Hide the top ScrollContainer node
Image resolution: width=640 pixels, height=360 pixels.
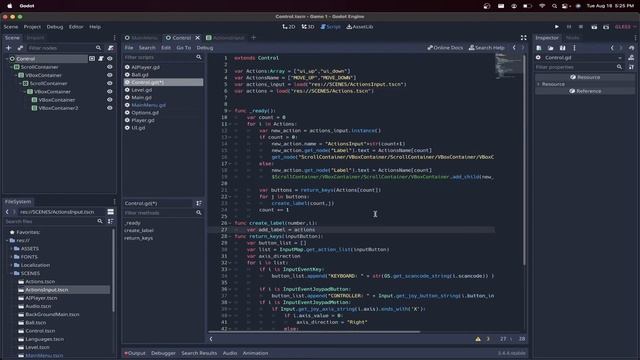click(x=109, y=67)
